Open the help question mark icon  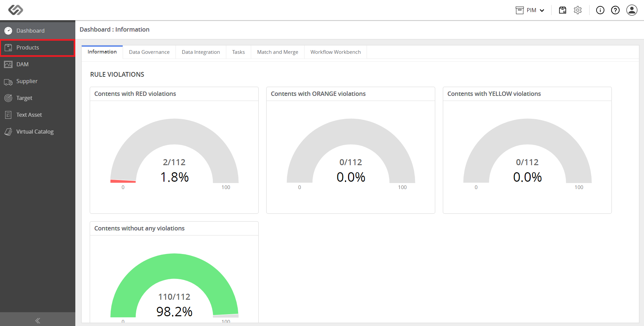click(615, 10)
